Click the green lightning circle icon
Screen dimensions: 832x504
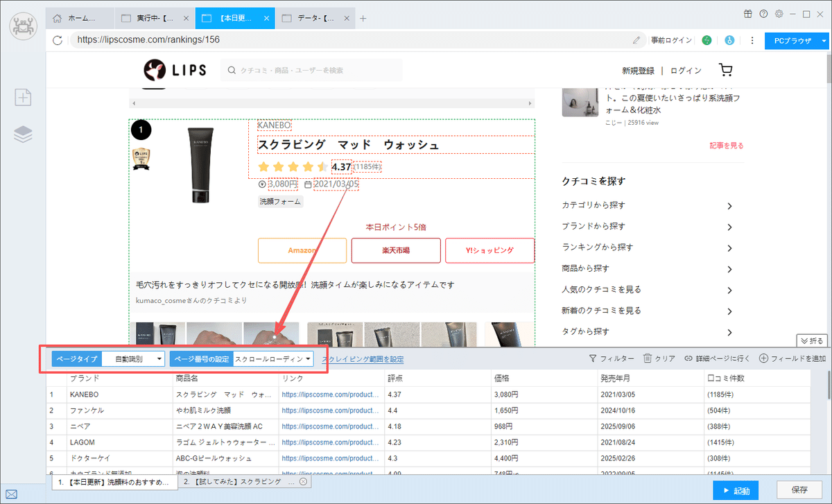pos(707,40)
